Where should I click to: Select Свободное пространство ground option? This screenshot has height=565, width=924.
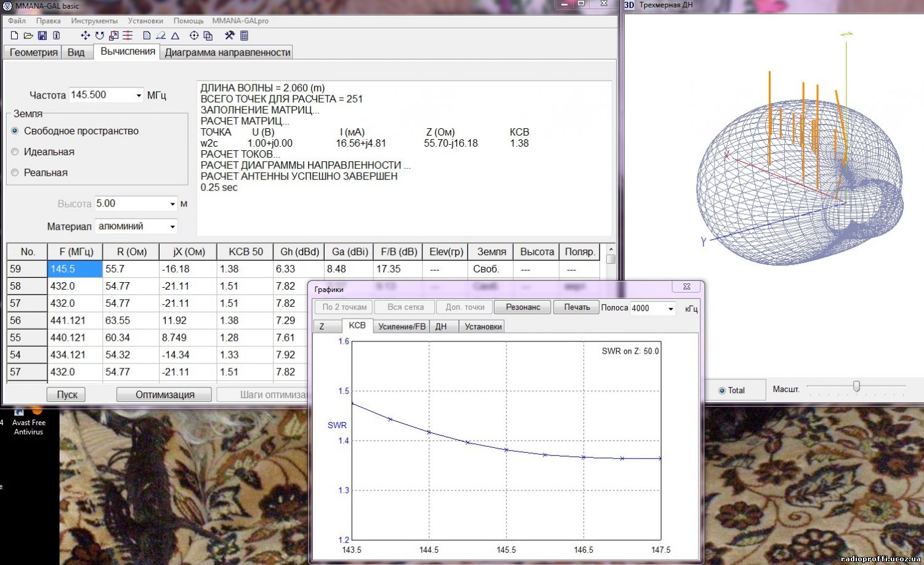coord(15,131)
